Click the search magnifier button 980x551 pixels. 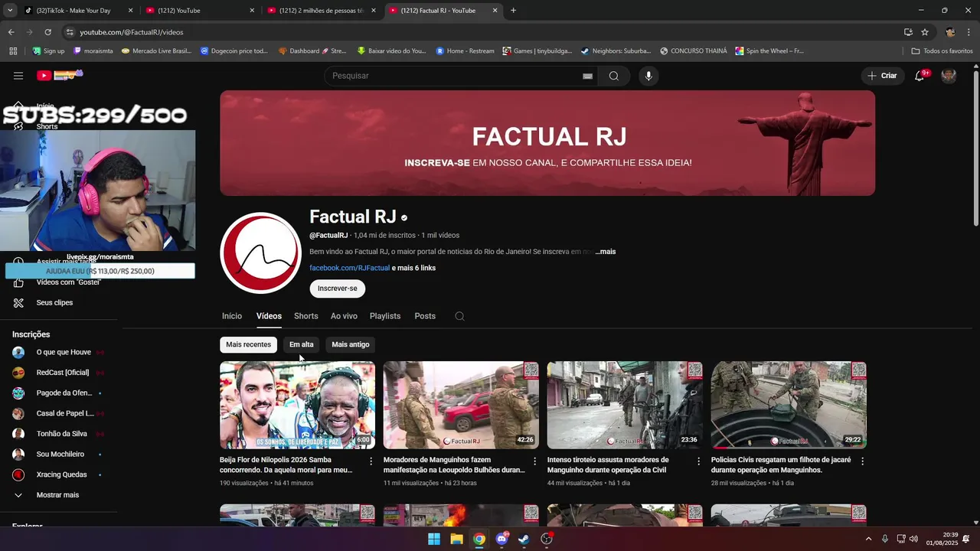point(614,76)
